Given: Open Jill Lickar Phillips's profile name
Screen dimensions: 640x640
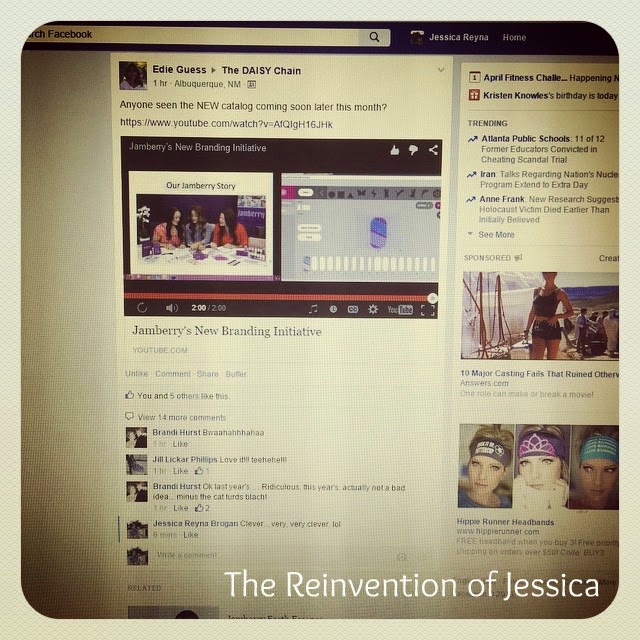Looking at the screenshot, I should 185,459.
